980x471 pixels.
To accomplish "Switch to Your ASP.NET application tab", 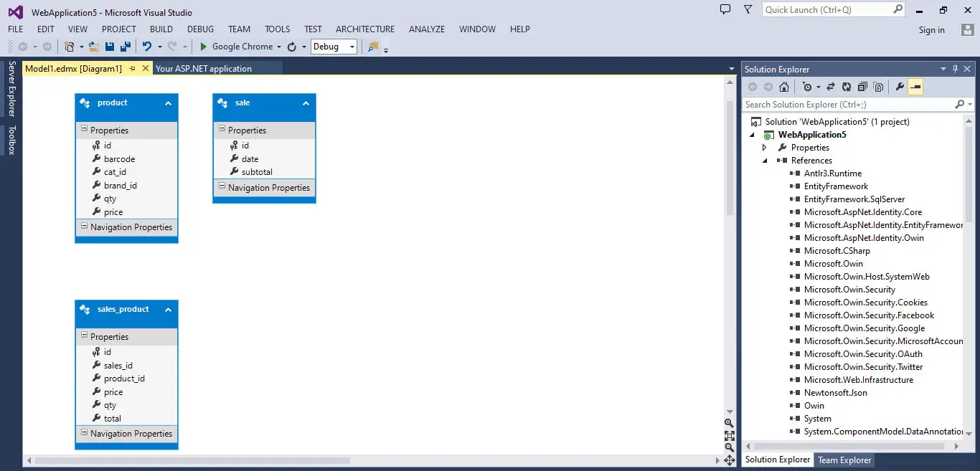I will tap(204, 69).
